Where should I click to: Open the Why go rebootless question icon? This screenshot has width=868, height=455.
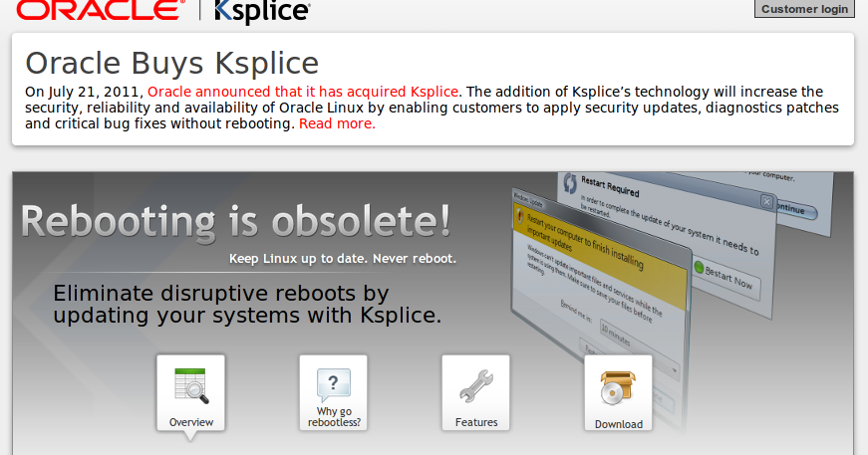point(334,384)
